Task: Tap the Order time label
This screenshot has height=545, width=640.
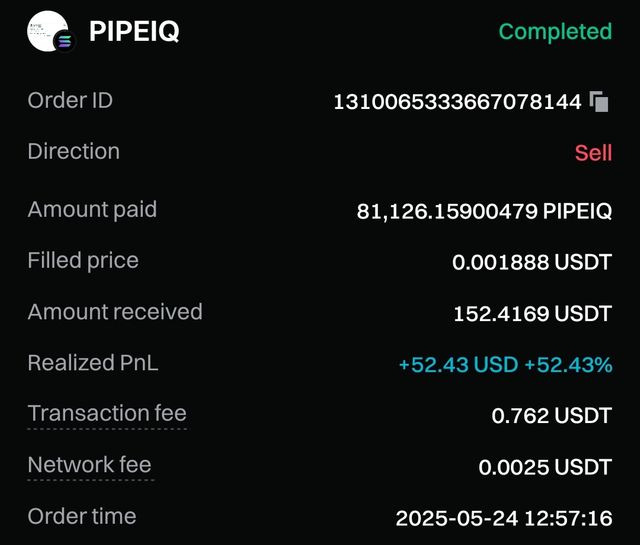Action: (x=82, y=516)
